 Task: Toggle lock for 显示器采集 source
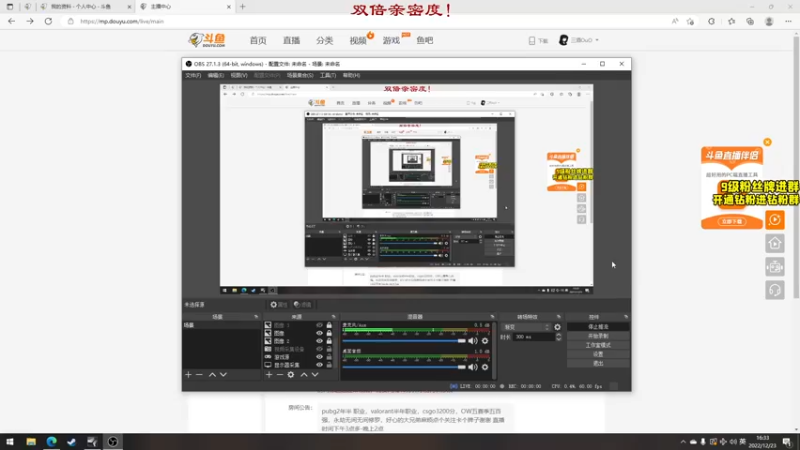[329, 365]
